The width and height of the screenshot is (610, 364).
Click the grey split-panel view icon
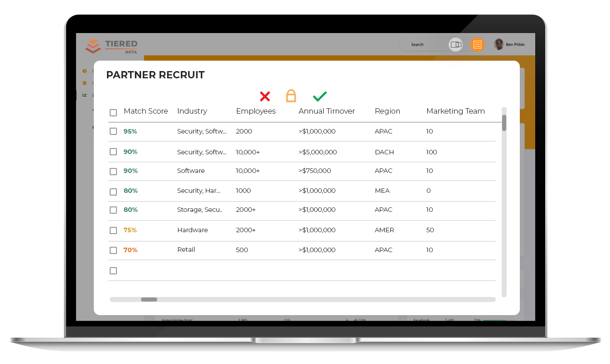point(456,44)
